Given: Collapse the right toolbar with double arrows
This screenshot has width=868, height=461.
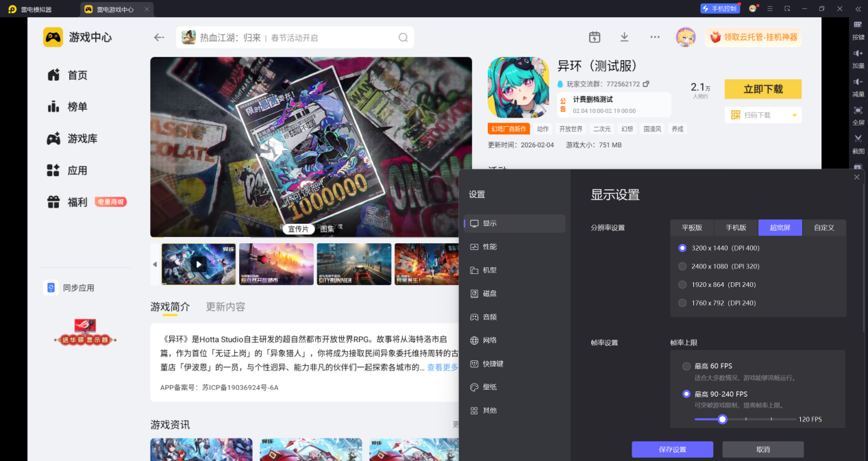Looking at the screenshot, I should point(858,9).
